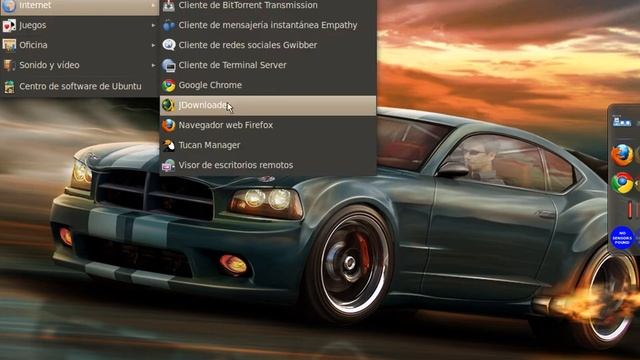Click the Tucan Manager toucan icon

tap(169, 145)
